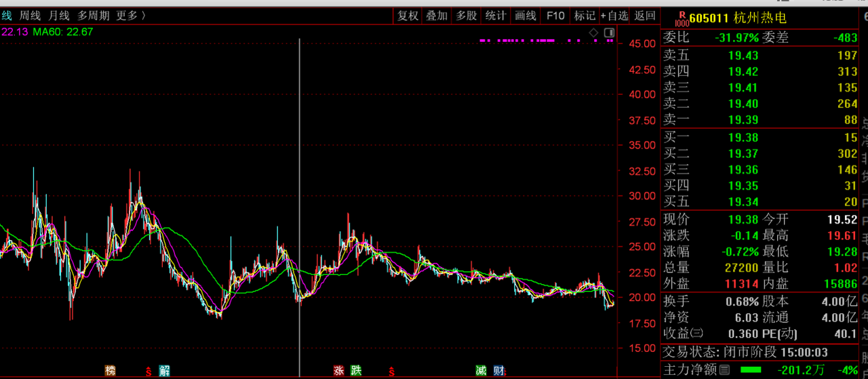Open the 跌 event marker
Viewport: 868px width, 379px height.
tap(356, 370)
